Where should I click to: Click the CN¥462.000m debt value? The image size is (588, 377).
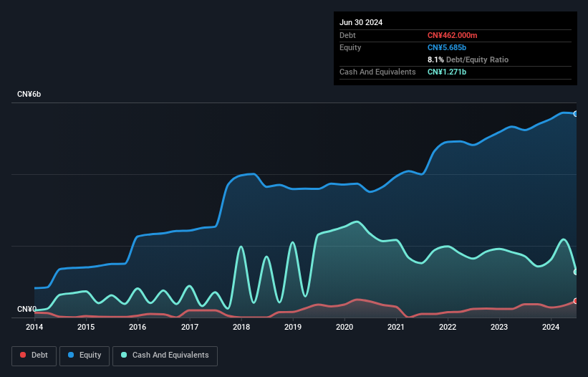coord(452,35)
